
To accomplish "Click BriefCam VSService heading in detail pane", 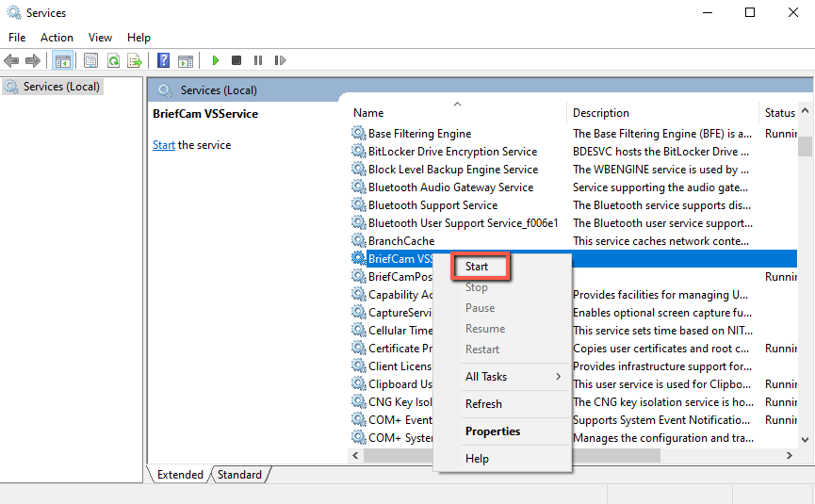I will pyautogui.click(x=205, y=114).
